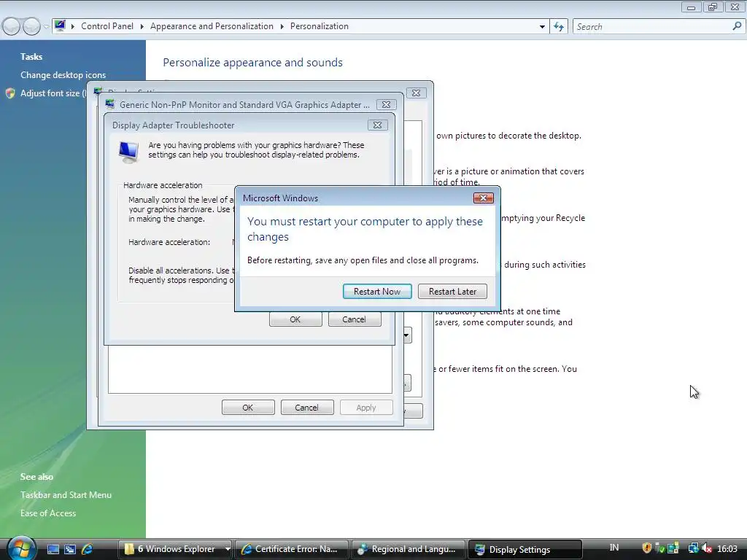Image resolution: width=747 pixels, height=560 pixels.
Task: Expand arrow after Control Panel breadcrumb
Action: [x=142, y=27]
